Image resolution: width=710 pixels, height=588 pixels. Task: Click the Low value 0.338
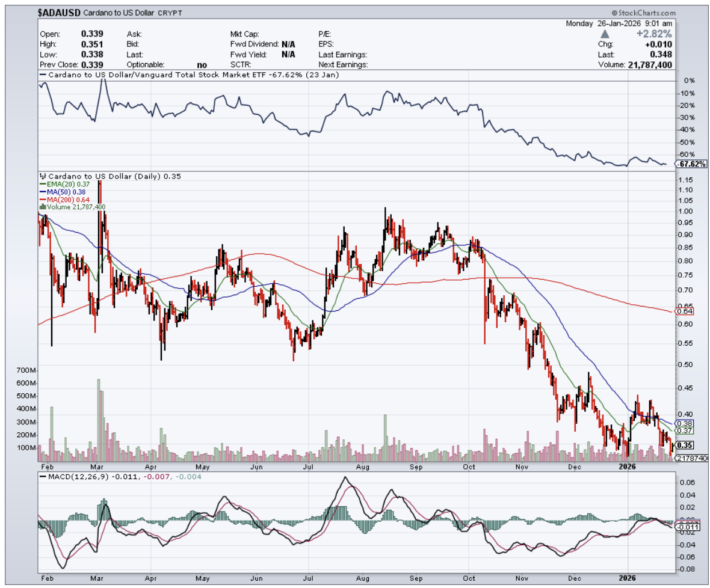[93, 54]
